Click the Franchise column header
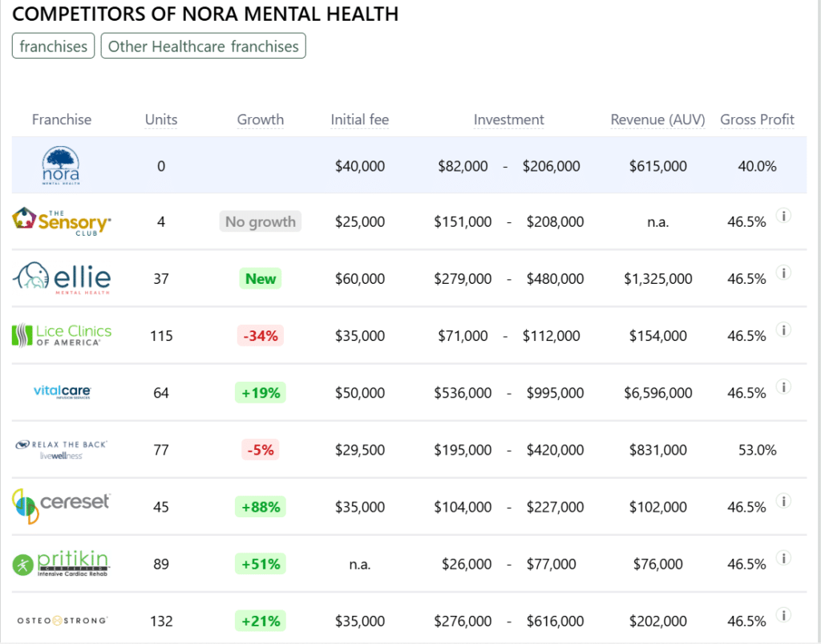The width and height of the screenshot is (821, 644). coord(62,119)
